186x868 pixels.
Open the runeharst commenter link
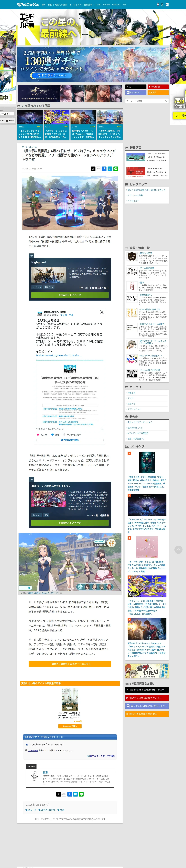[x=33, y=750]
